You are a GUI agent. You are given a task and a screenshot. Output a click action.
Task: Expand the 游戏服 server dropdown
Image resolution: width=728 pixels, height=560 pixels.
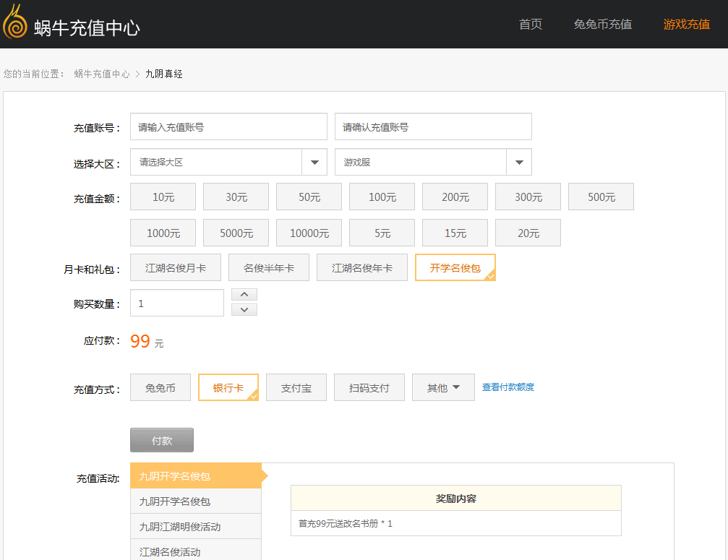point(519,163)
